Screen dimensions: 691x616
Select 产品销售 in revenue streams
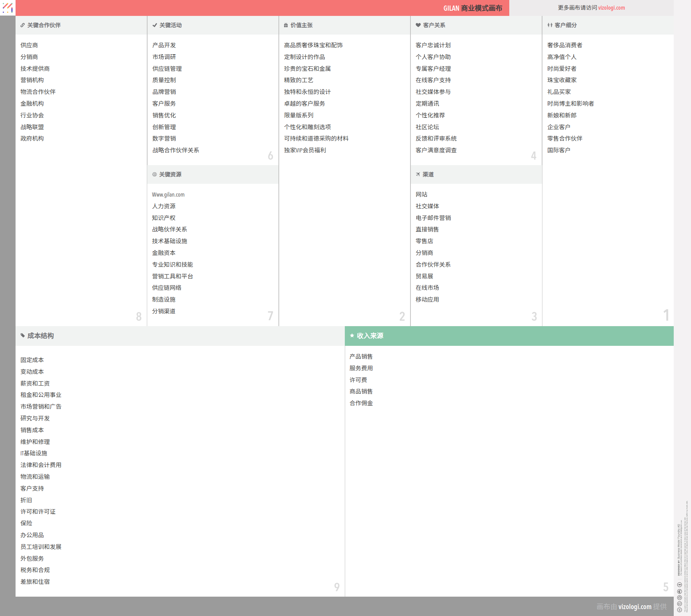point(361,357)
